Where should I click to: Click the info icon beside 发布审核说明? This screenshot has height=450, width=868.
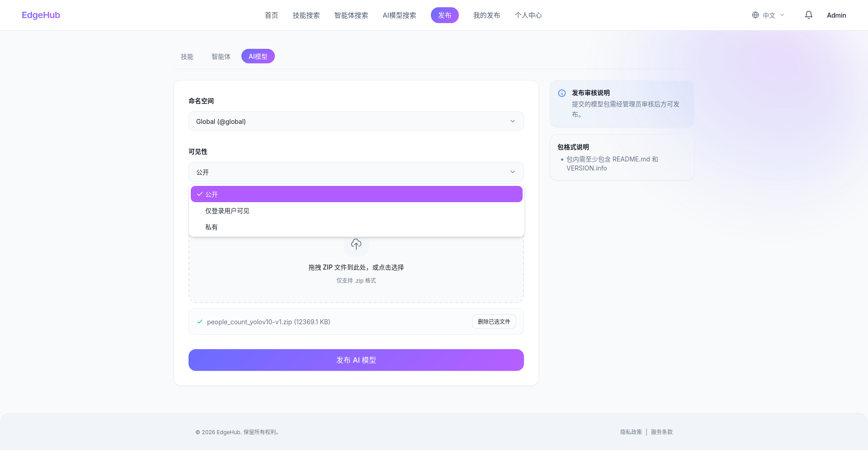[x=562, y=93]
